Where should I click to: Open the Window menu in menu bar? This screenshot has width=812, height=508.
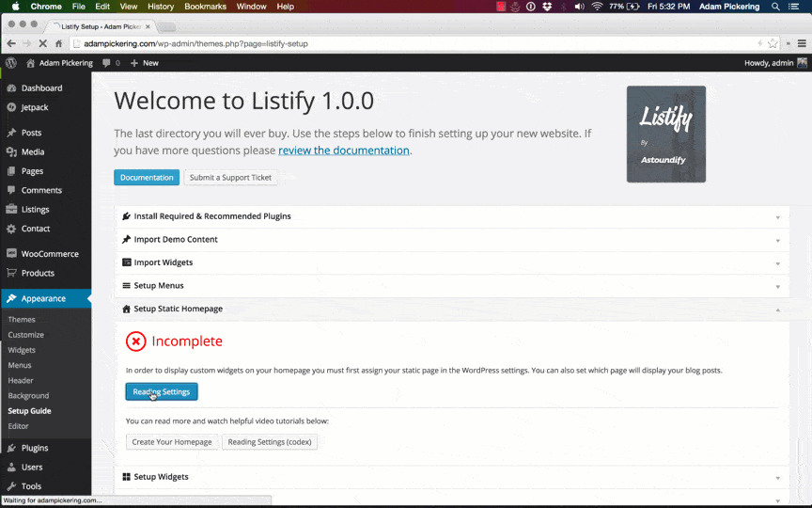[x=251, y=7]
